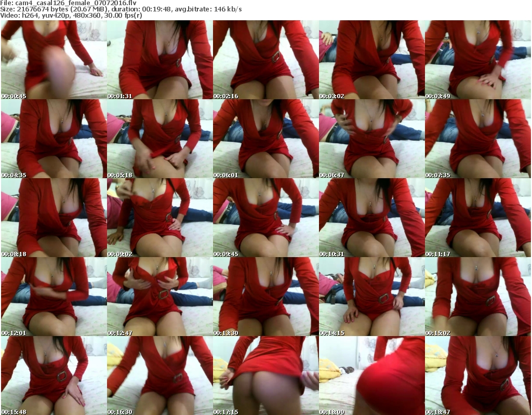Viewport: 532px width, 415px height.
Task: Select the thumbnail stamped 00:08:18
Action: click(x=54, y=218)
